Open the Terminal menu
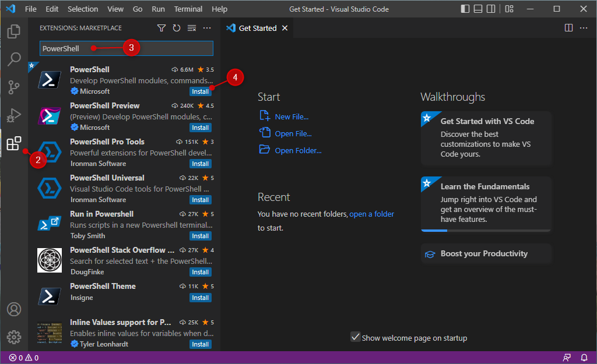 click(x=188, y=9)
